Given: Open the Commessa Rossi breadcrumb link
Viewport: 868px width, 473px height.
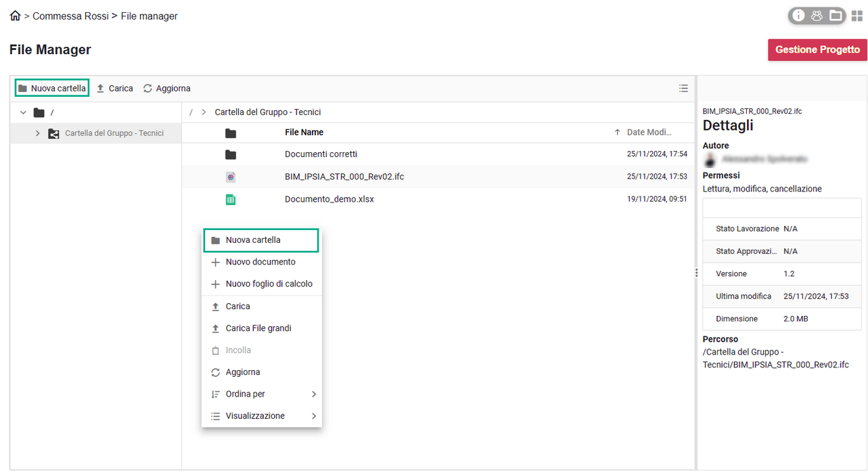Looking at the screenshot, I should point(70,16).
